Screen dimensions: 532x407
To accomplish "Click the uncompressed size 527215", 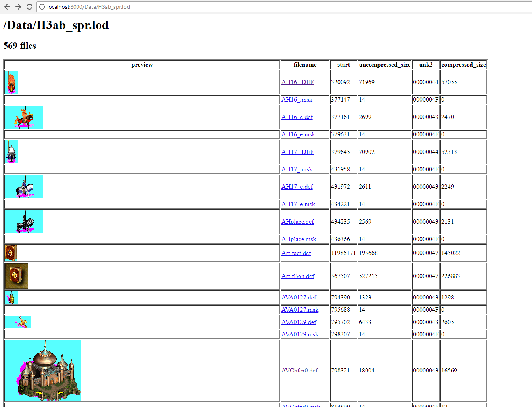I will pos(368,276).
